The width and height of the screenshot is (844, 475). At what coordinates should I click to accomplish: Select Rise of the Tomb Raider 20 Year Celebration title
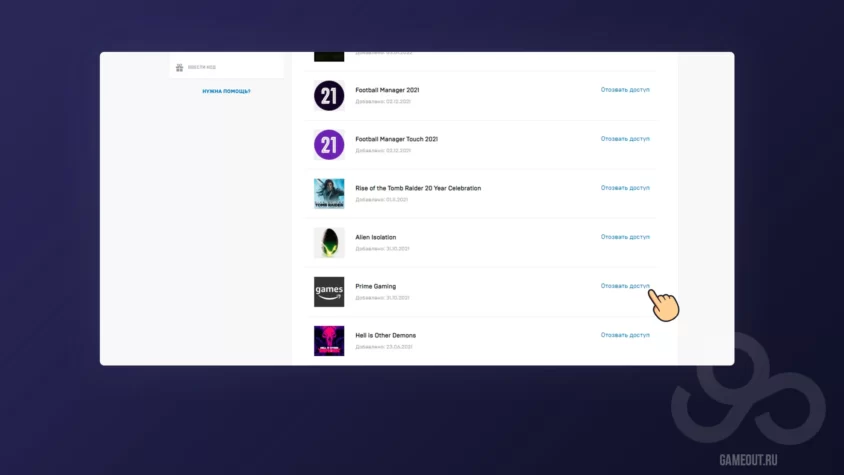418,188
